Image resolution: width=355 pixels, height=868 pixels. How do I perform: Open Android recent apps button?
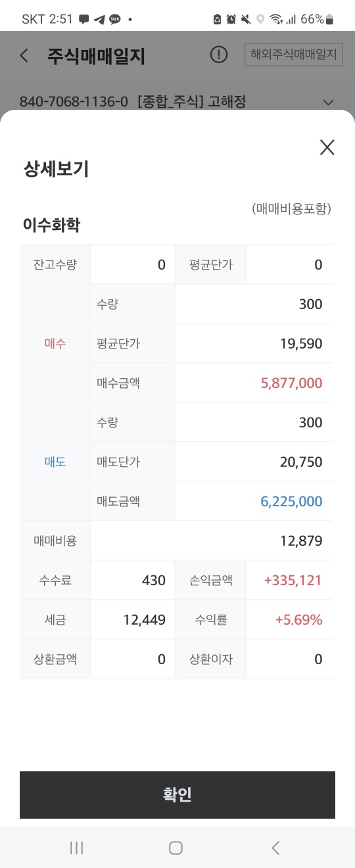(x=77, y=848)
